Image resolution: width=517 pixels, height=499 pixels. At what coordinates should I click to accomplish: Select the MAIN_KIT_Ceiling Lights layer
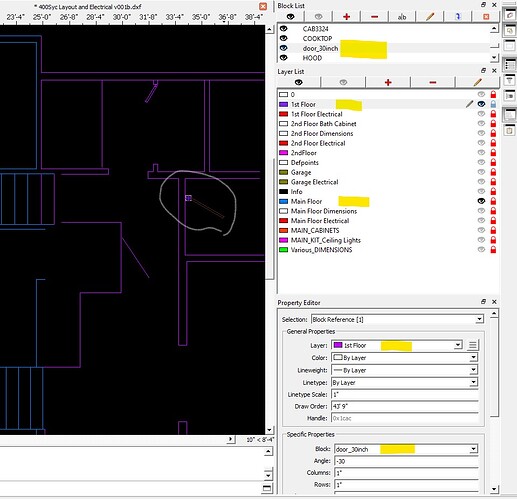[388, 240]
